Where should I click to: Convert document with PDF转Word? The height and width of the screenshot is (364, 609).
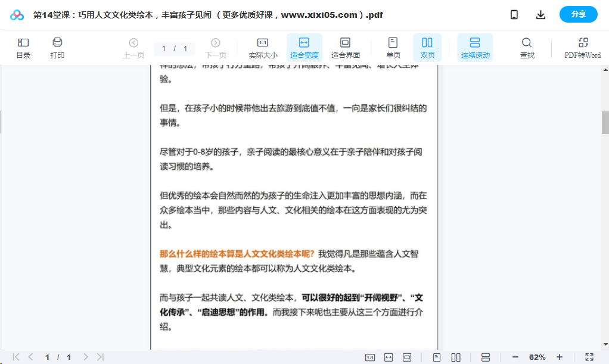pyautogui.click(x=582, y=48)
